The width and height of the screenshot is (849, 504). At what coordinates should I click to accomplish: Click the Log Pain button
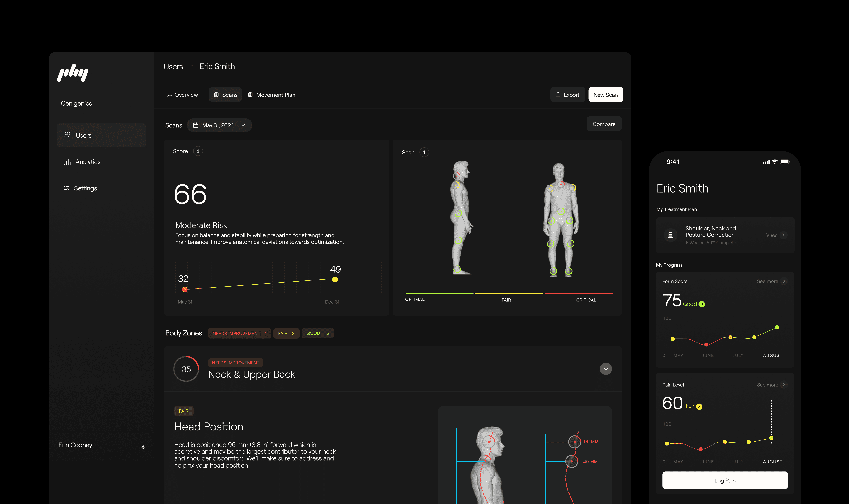pos(725,480)
